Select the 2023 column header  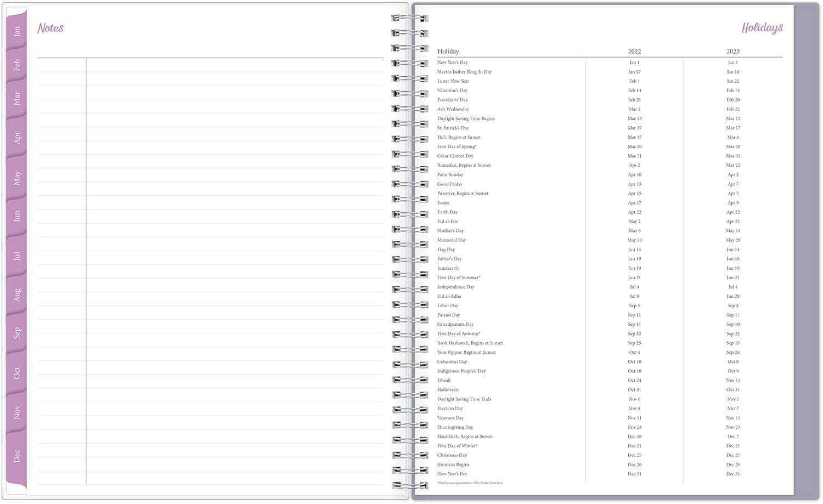pyautogui.click(x=733, y=51)
